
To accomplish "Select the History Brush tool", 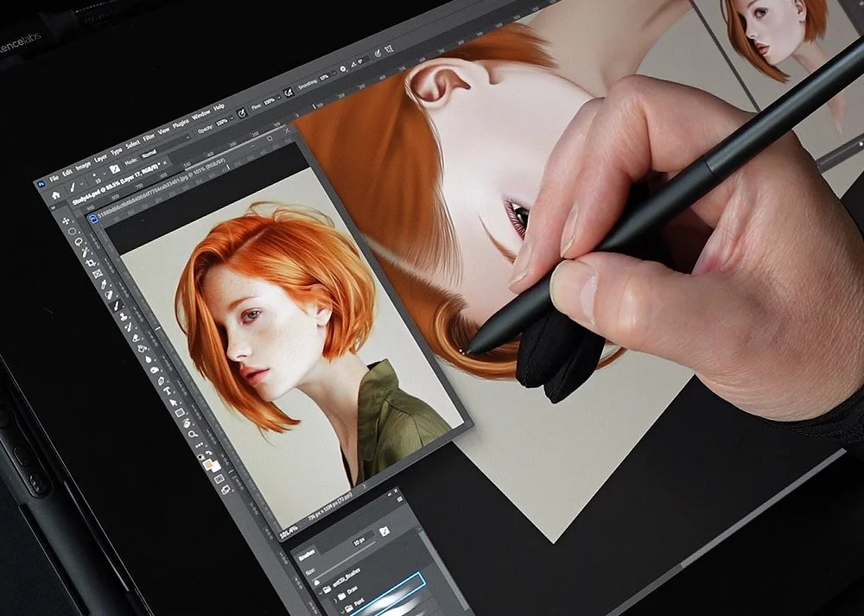I will tap(129, 327).
